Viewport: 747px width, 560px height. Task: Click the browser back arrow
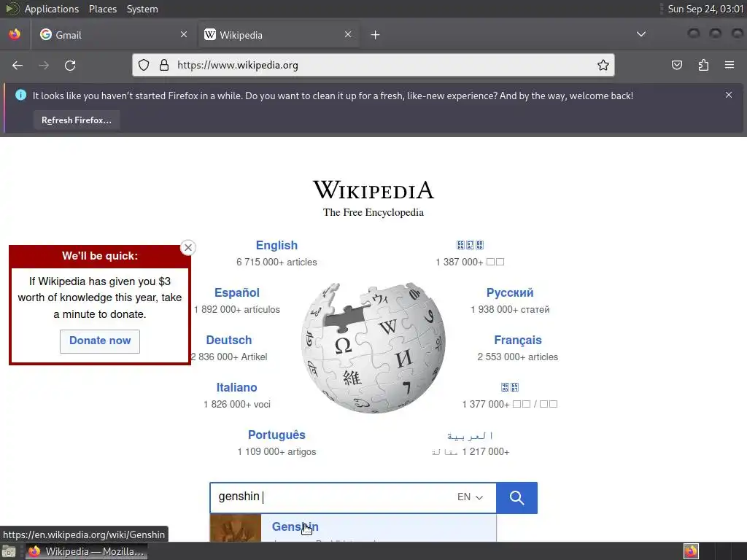point(18,65)
